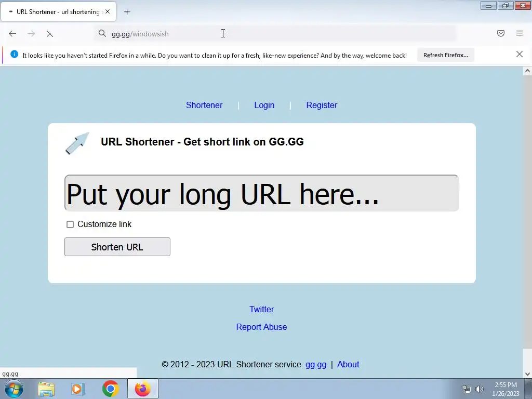Click the search magnifier in address bar

102,33
